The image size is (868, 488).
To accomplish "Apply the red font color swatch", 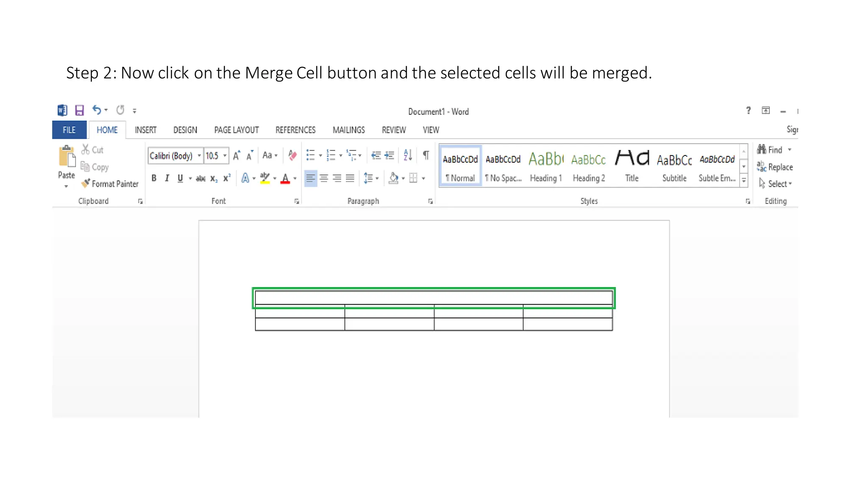I will click(x=285, y=178).
